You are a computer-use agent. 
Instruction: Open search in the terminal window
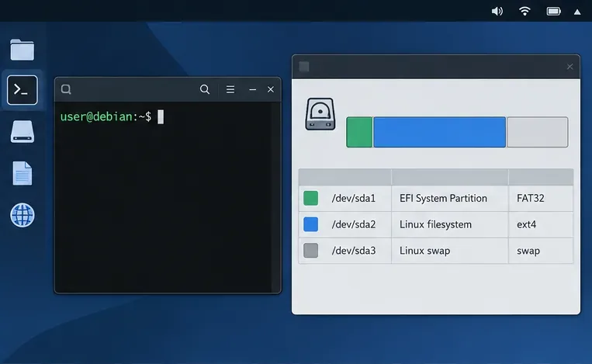pos(205,89)
